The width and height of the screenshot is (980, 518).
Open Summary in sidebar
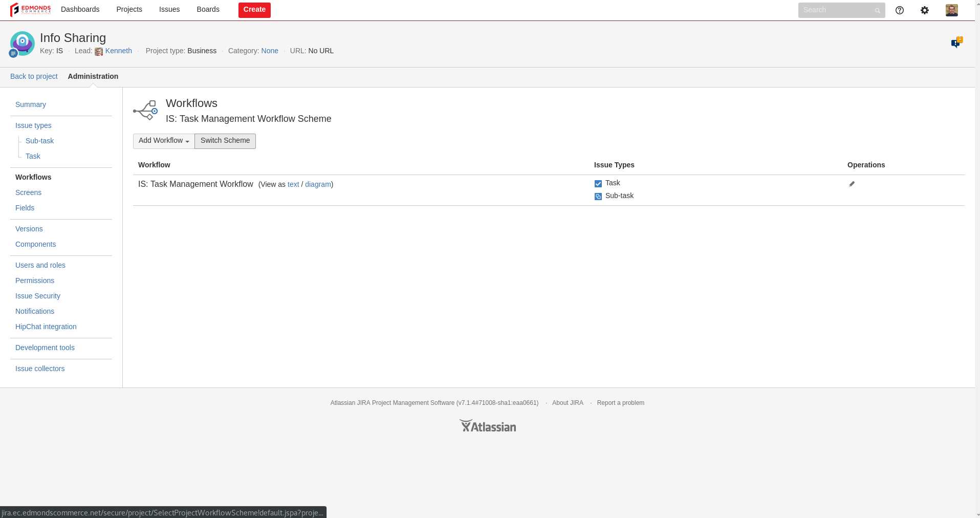31,104
